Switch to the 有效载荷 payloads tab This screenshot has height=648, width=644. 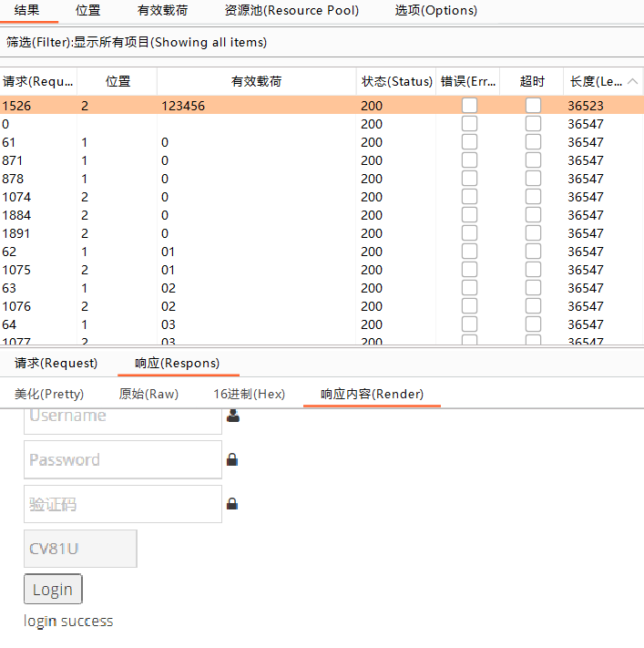pos(163,10)
